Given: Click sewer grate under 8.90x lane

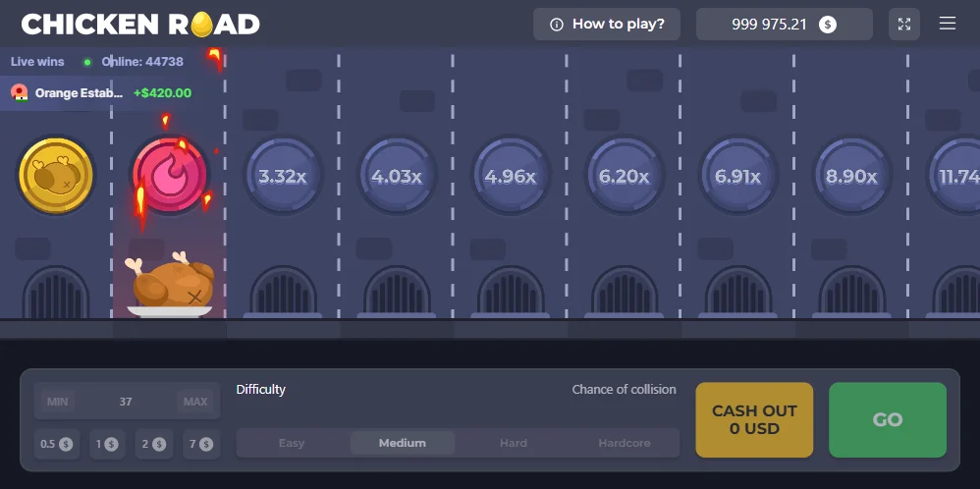Looking at the screenshot, I should [851, 292].
